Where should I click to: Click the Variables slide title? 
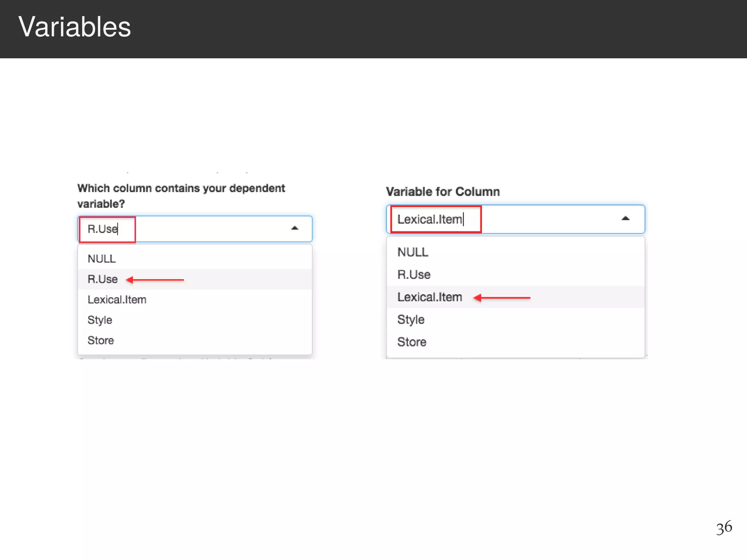pyautogui.click(x=75, y=27)
